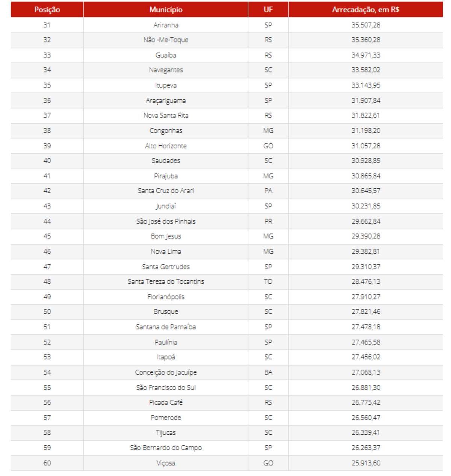Select the Ariranha municipality cell
The height and width of the screenshot is (476, 451).
pyautogui.click(x=166, y=25)
